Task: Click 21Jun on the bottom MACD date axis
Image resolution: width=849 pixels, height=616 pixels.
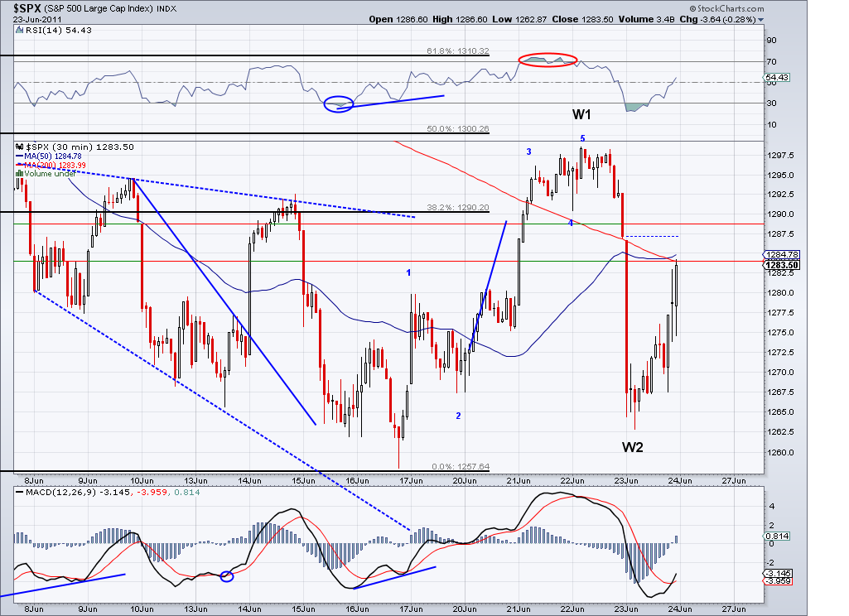Action: click(519, 609)
